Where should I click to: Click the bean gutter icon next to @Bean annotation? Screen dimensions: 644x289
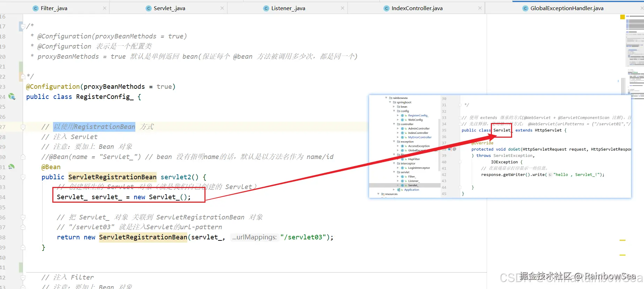[11, 167]
